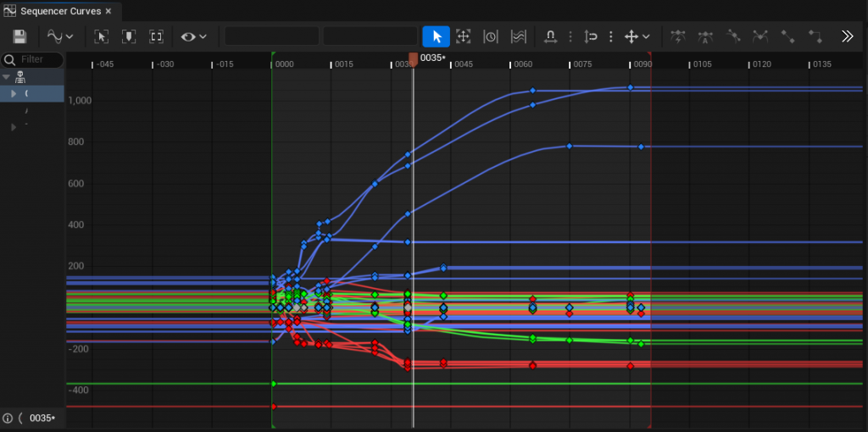Select blue keyframe at curve peak near 0075

tap(569, 146)
